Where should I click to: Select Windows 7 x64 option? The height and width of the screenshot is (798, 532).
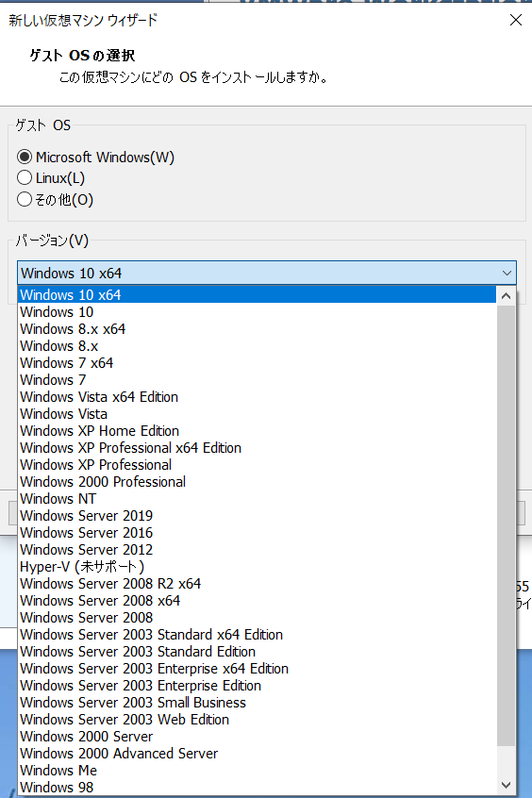click(258, 363)
